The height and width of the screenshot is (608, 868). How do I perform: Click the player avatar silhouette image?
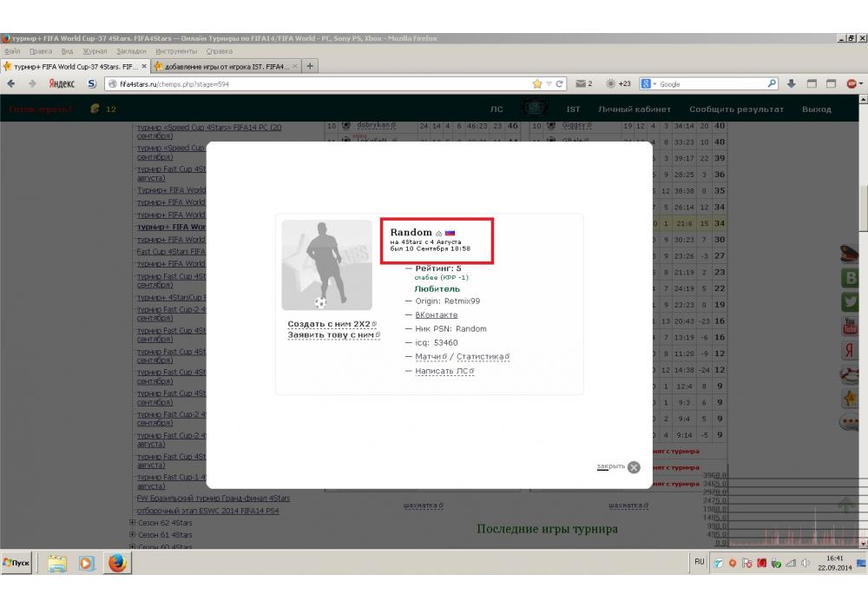pyautogui.click(x=326, y=265)
